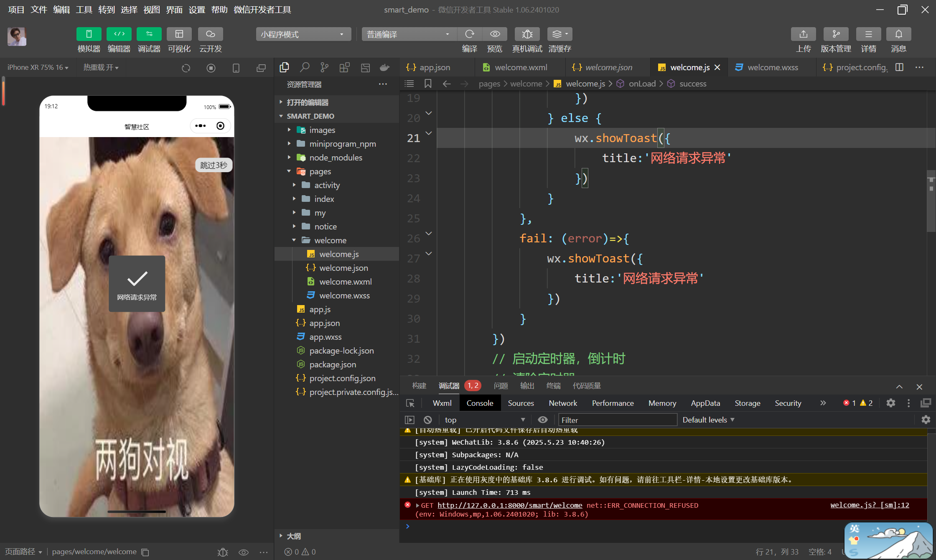Click the search icon in the sidebar

pyautogui.click(x=305, y=67)
